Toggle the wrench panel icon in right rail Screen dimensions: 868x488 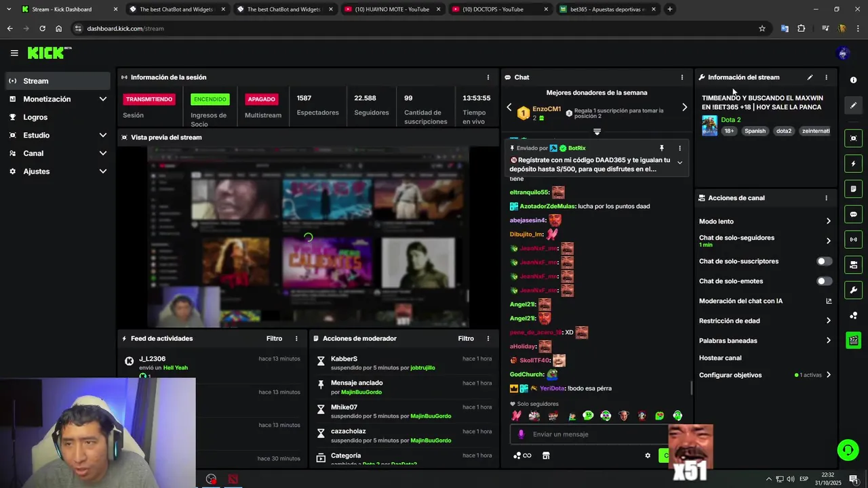tap(853, 290)
